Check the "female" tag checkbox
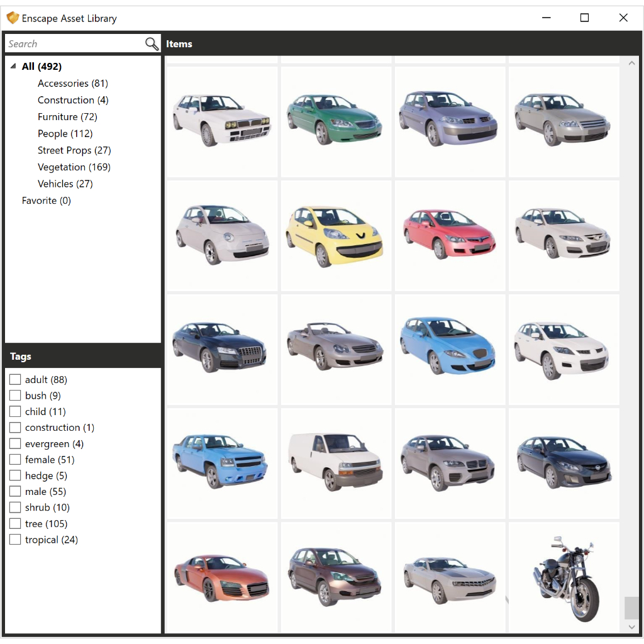The image size is (644, 644). pos(15,459)
